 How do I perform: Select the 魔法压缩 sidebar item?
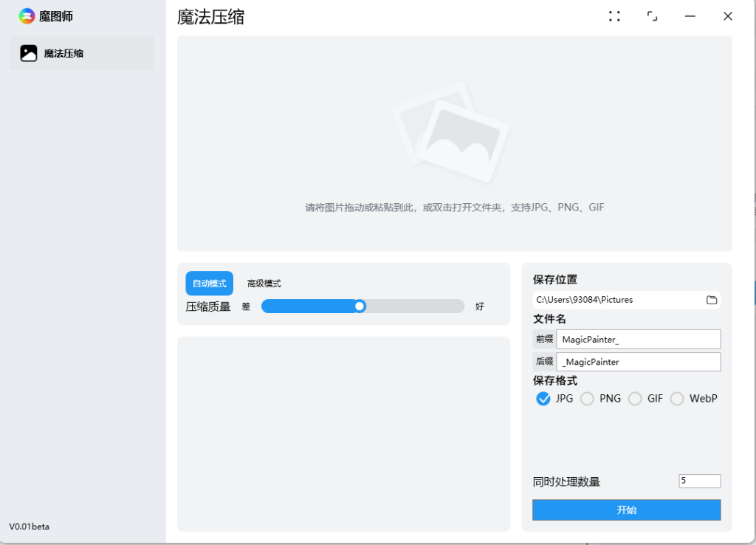pyautogui.click(x=81, y=52)
